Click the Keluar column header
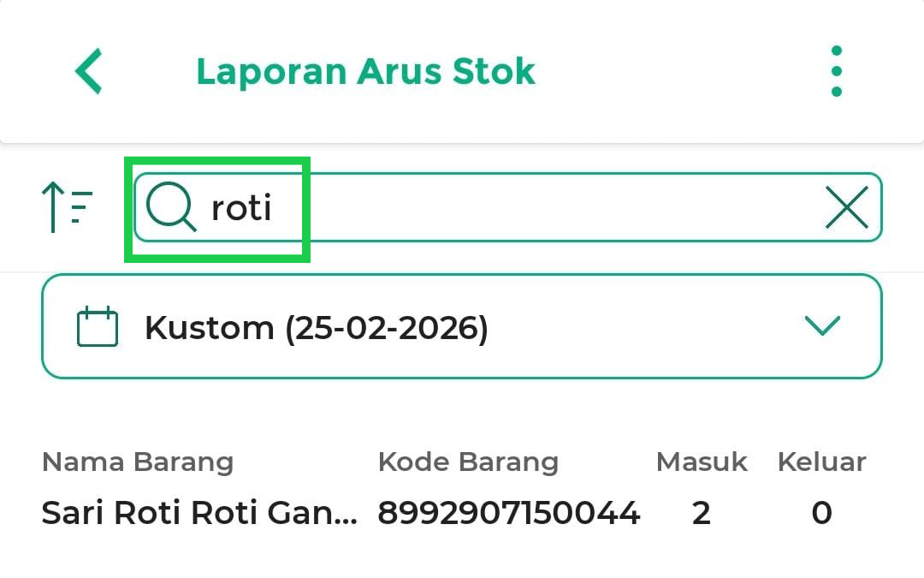The height and width of the screenshot is (578, 924). [x=821, y=462]
